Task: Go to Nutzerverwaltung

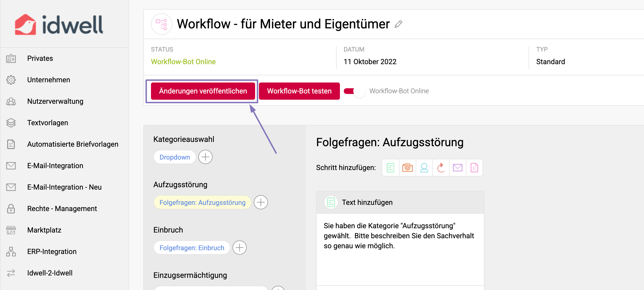Action: pos(55,101)
